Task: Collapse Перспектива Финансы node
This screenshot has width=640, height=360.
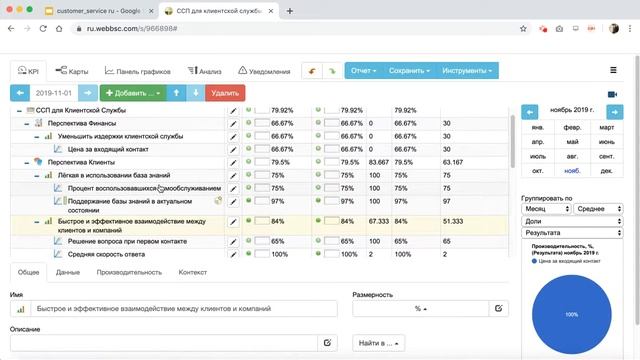Action: 27,124
